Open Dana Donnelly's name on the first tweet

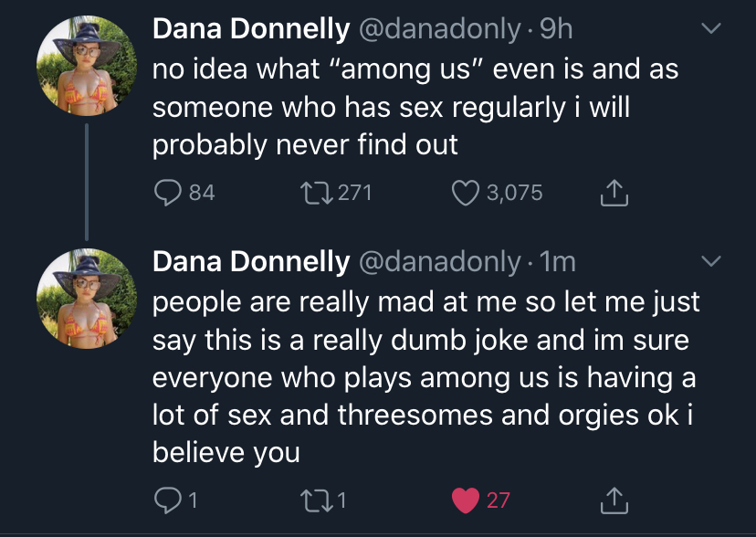250,30
